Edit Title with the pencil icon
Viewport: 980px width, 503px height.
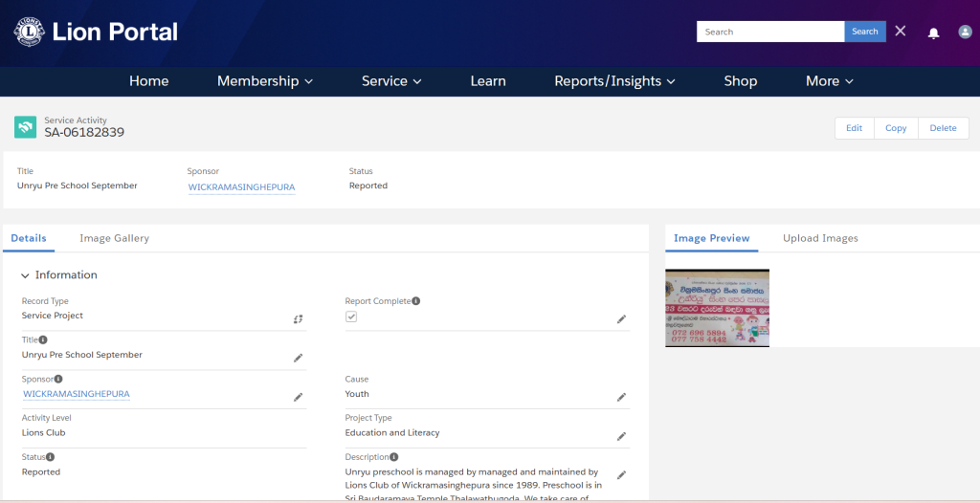[x=299, y=358]
